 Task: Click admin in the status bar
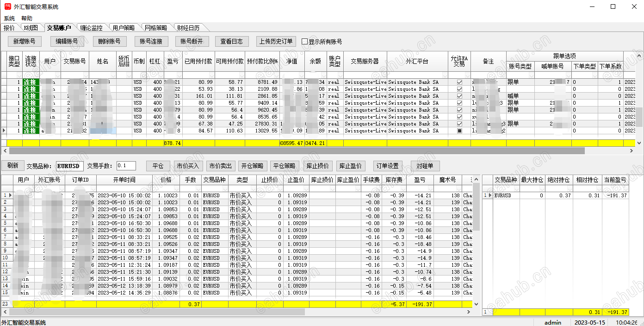pyautogui.click(x=552, y=322)
